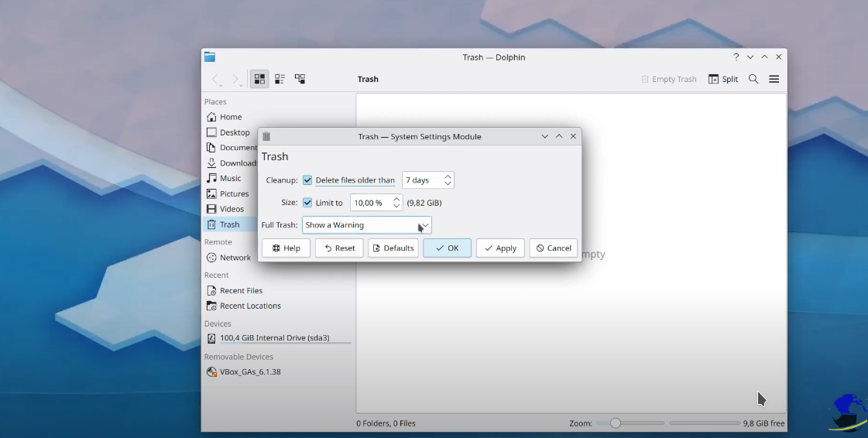The width and height of the screenshot is (868, 438).
Task: Open Music folder in Places
Action: click(x=230, y=178)
